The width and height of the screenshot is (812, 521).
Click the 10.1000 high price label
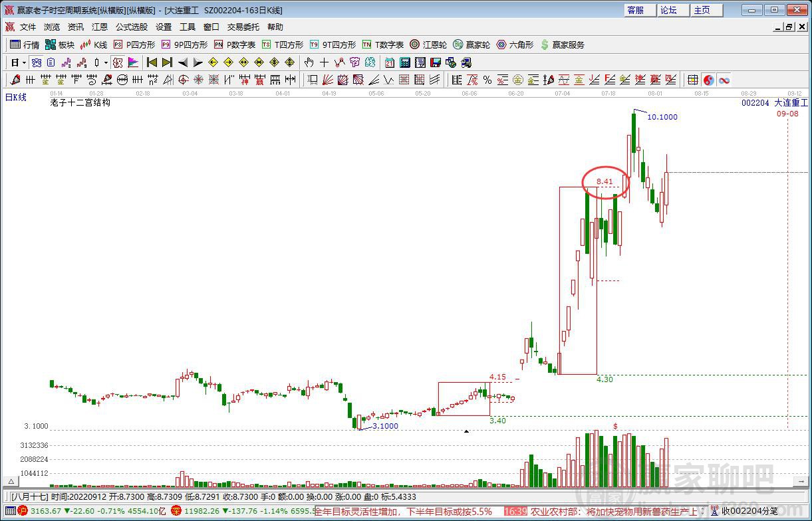(662, 117)
